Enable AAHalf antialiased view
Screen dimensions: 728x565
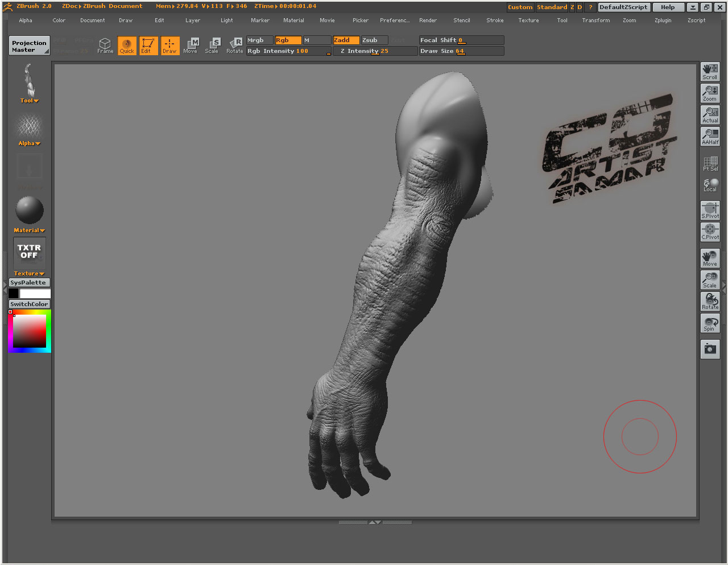tap(710, 135)
